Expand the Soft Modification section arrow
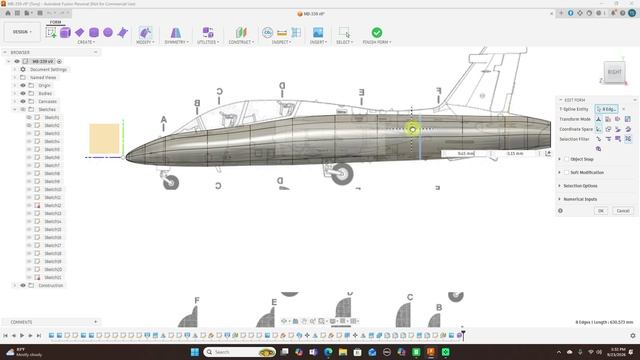Screen dimensions: 640x360 [560, 172]
